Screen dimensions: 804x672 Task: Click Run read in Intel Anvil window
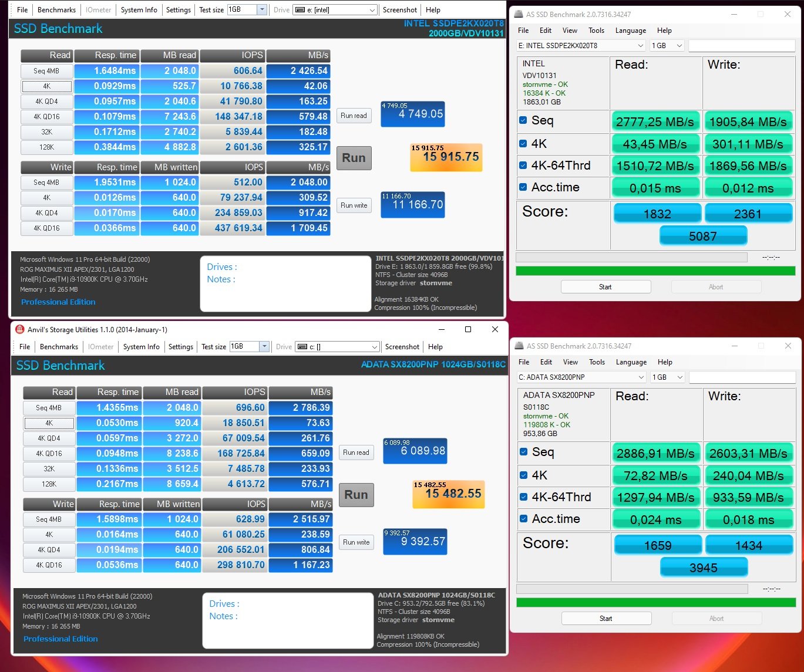(354, 116)
